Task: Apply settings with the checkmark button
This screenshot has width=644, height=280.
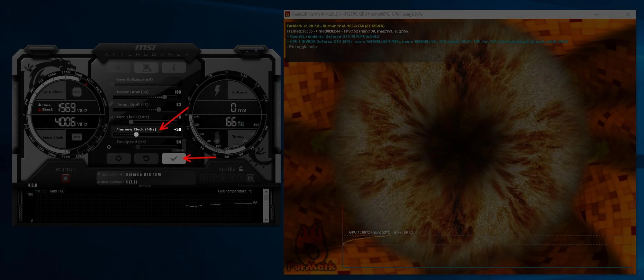Action: 174,159
